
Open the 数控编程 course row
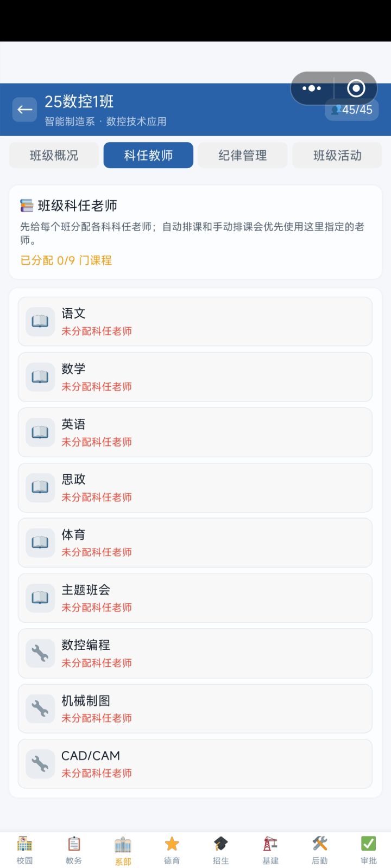(x=195, y=653)
